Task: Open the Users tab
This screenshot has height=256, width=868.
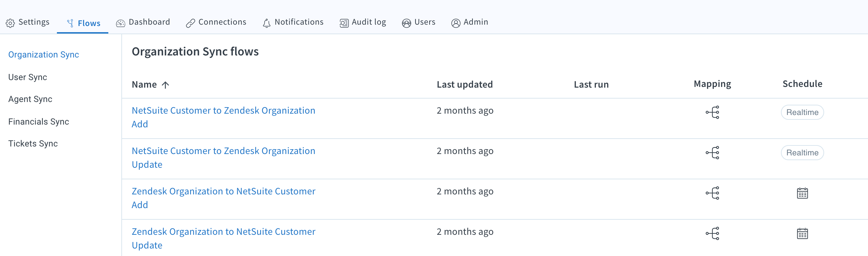Action: tap(419, 22)
